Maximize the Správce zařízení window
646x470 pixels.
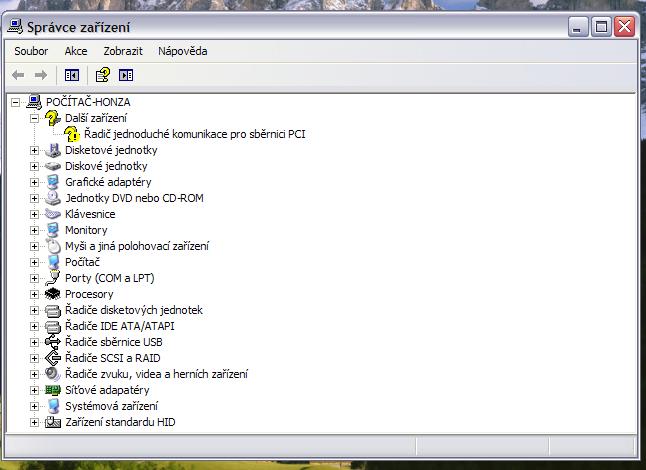point(601,27)
